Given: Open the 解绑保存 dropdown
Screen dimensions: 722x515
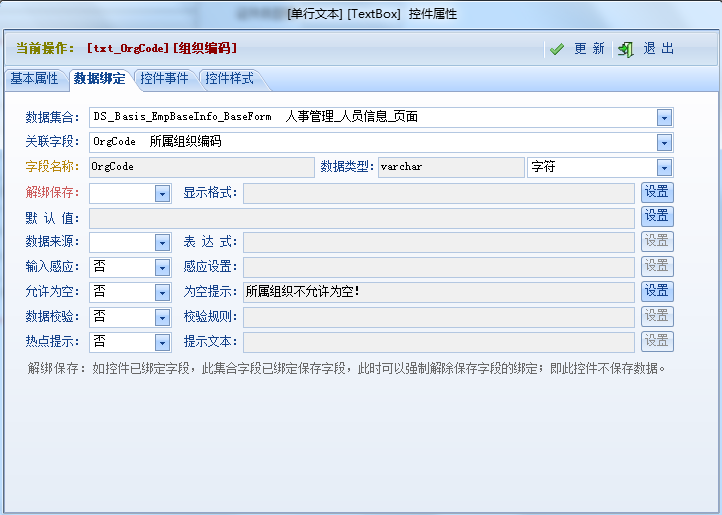Looking at the screenshot, I should coord(163,192).
